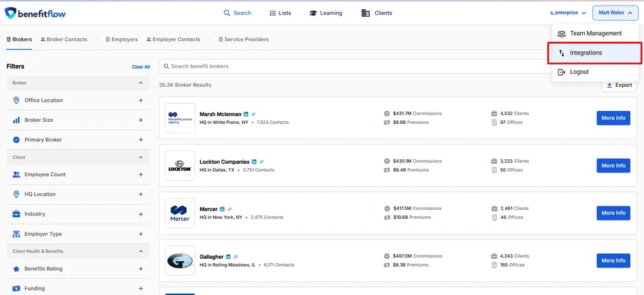Click the Primary Broker checkmark badge icon
This screenshot has width=644, height=295.
pyautogui.click(x=16, y=140)
